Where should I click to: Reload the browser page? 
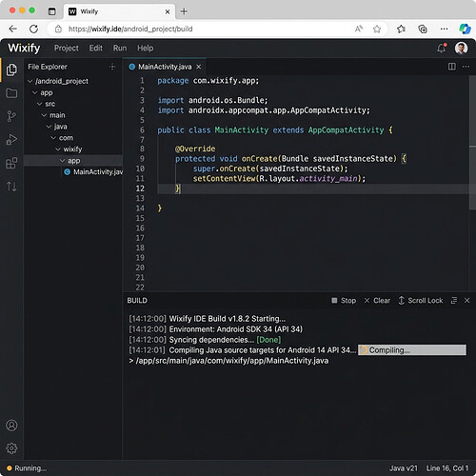(x=33, y=29)
